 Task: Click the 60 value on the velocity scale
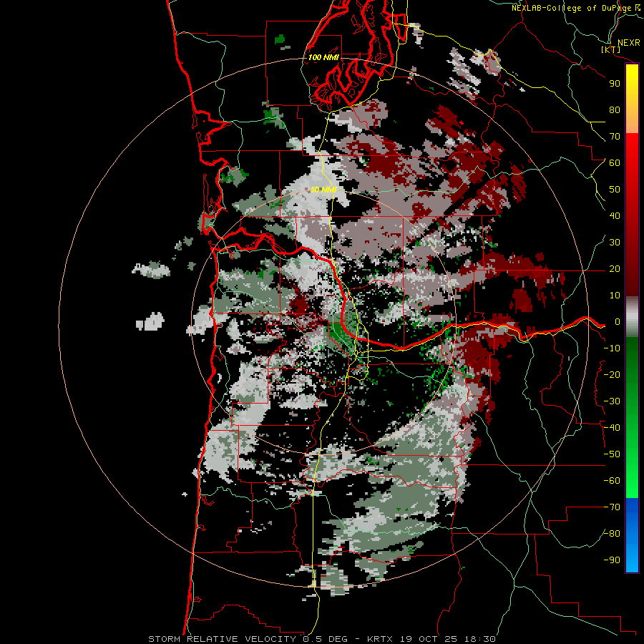point(615,162)
